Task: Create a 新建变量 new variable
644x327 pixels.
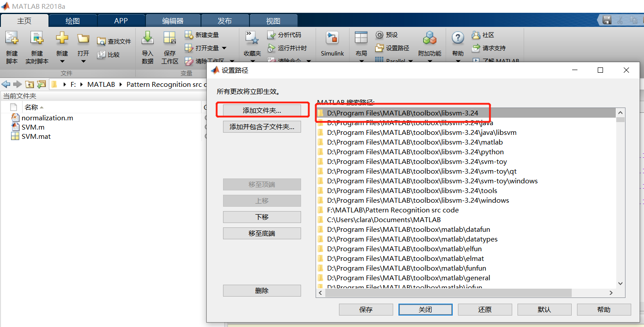Action: click(201, 35)
